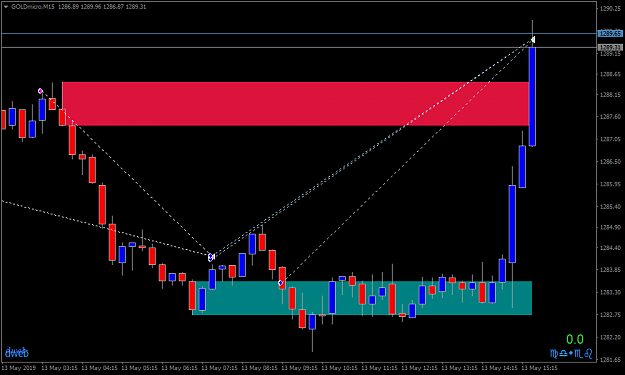Click the 1284.90 price axis label
The height and width of the screenshot is (375, 625).
pyautogui.click(x=610, y=227)
